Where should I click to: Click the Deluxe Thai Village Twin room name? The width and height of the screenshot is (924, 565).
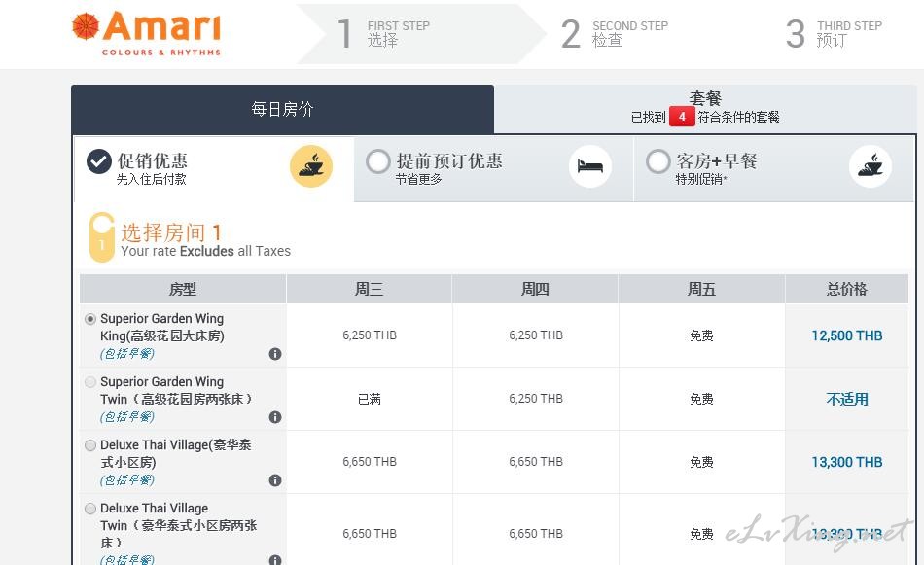179,525
